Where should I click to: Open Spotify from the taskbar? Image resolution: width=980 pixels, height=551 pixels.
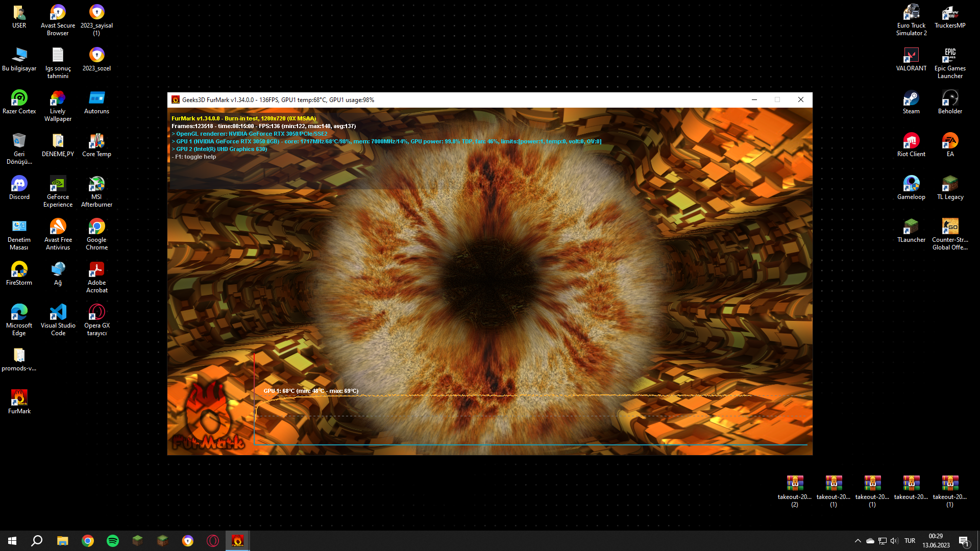113,541
